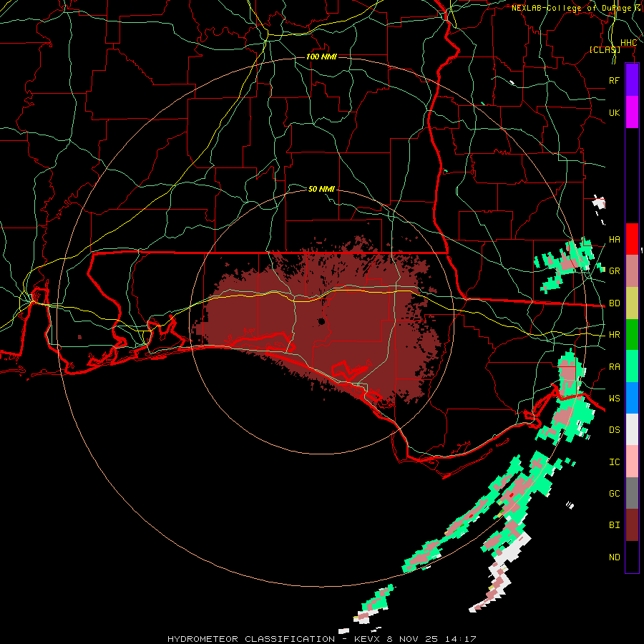Click the HA legend label
Screen dimensions: 644x644
pyautogui.click(x=614, y=239)
